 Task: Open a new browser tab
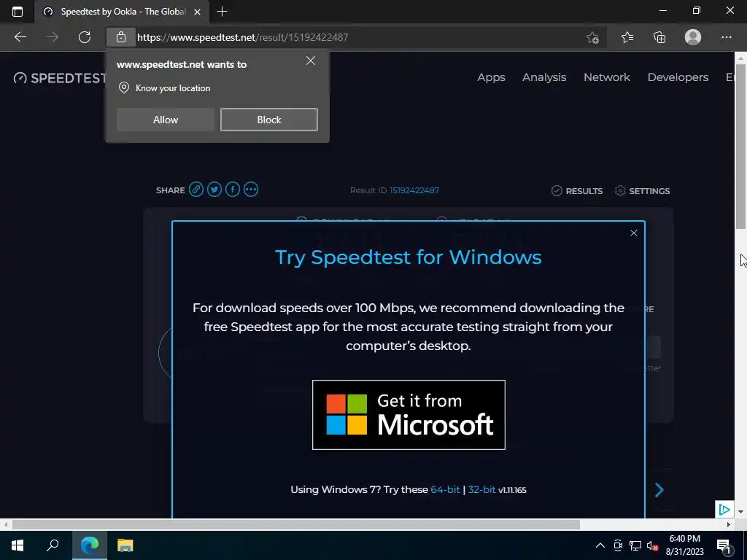[222, 12]
